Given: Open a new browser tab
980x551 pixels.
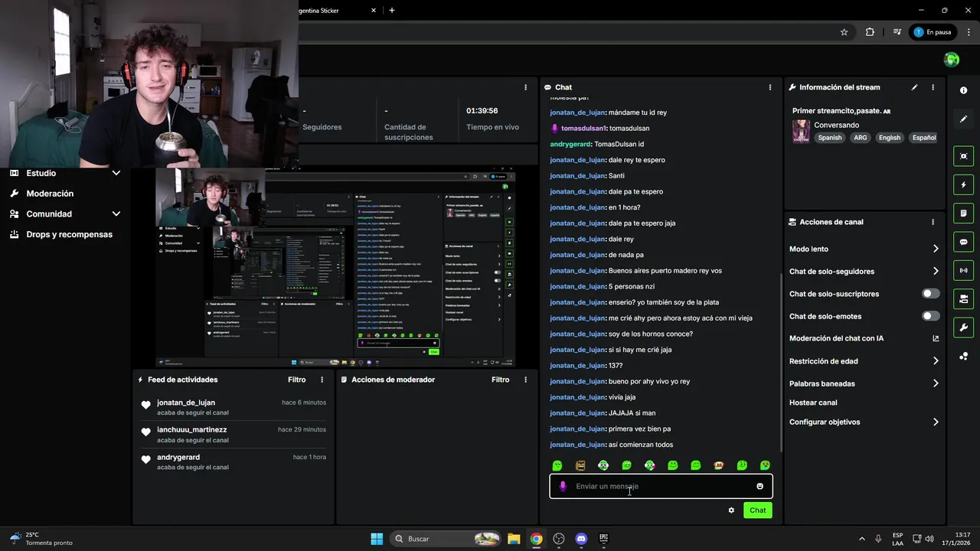Looking at the screenshot, I should coord(392,11).
